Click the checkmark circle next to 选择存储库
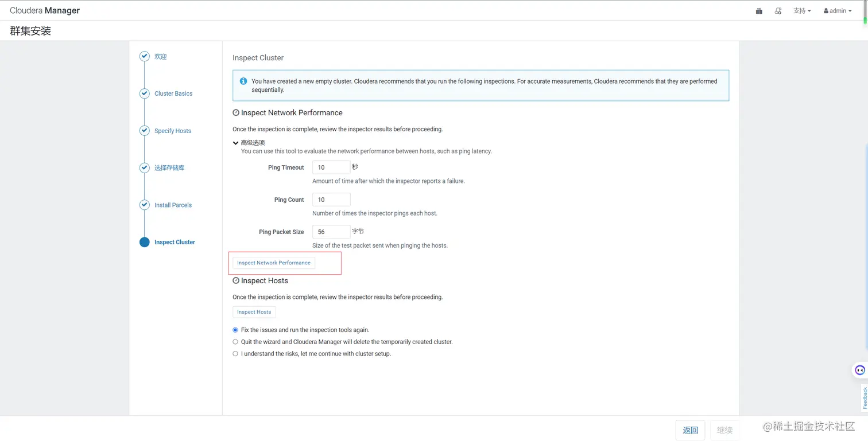 coord(145,168)
